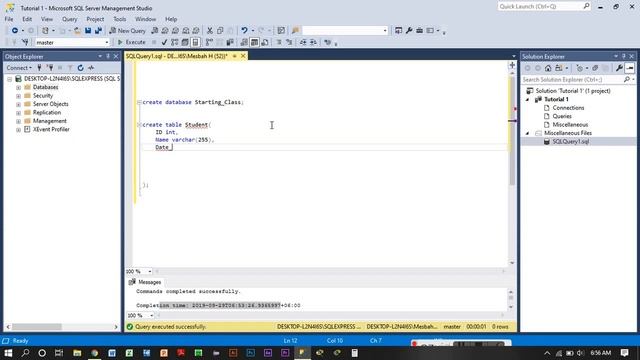Image resolution: width=640 pixels, height=360 pixels.
Task: Click the taskbar Search icon
Action: [x=25, y=353]
